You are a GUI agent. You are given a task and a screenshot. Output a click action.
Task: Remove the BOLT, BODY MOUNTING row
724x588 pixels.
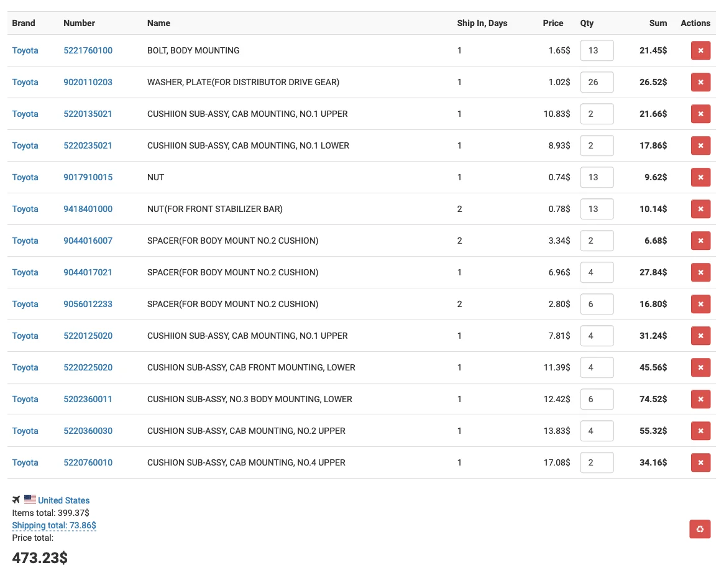[x=700, y=50]
